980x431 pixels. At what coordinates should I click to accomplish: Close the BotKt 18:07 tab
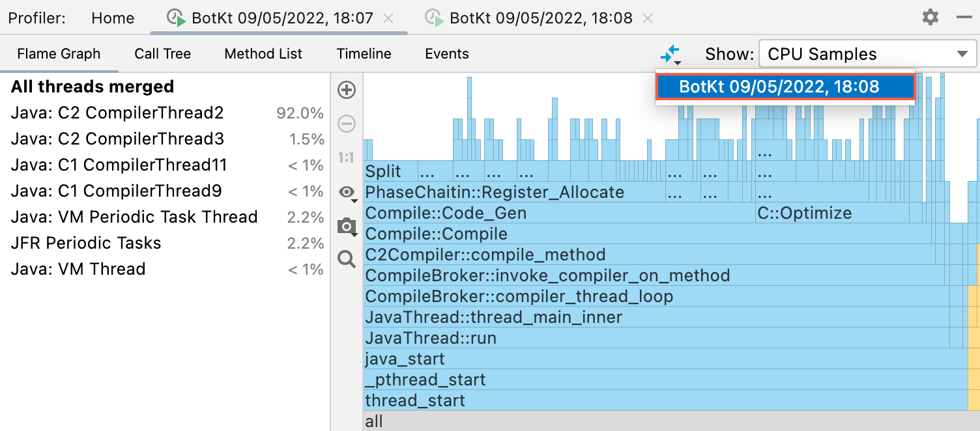coord(388,18)
